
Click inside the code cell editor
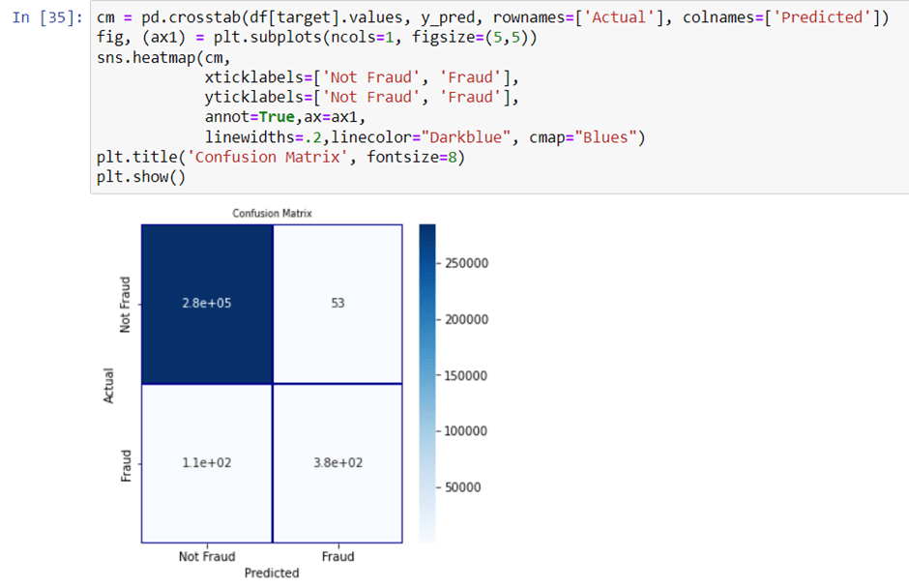[500, 97]
